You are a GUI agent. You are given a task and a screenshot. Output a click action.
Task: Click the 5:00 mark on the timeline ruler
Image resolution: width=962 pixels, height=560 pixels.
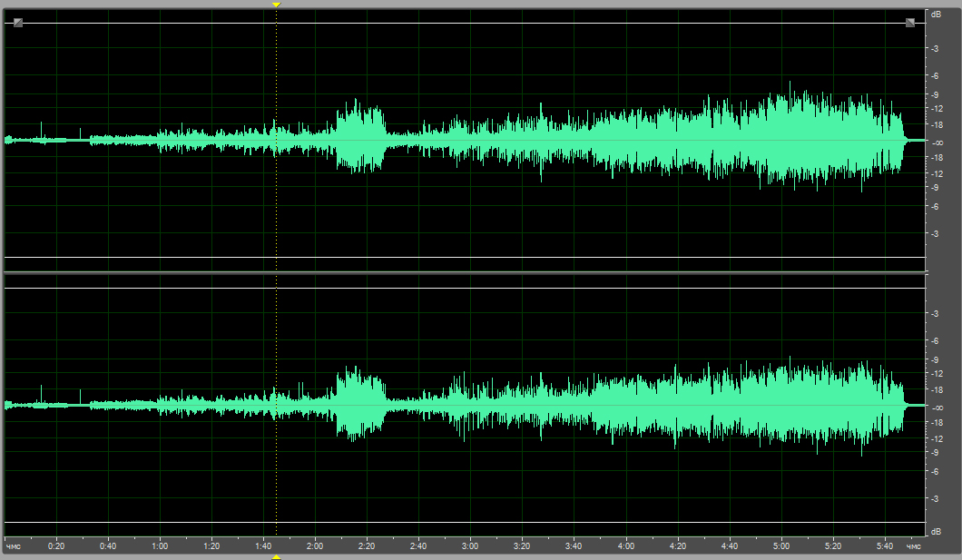(781, 546)
